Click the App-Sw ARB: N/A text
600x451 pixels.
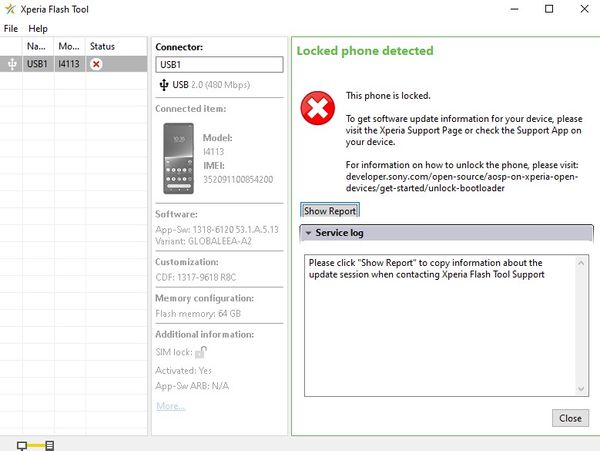tap(192, 386)
